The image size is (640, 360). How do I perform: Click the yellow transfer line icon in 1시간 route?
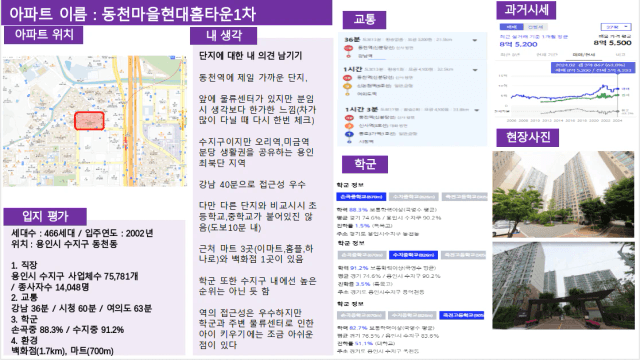347,86
